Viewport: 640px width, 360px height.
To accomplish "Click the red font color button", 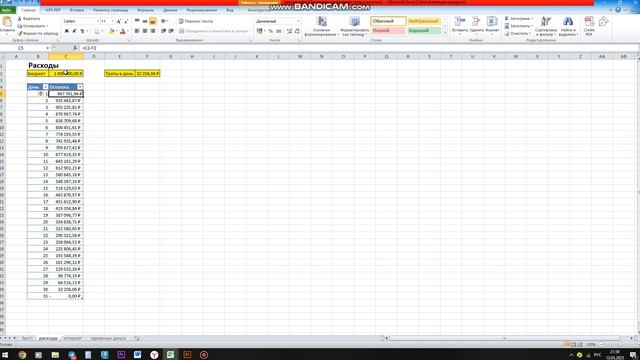I will pos(122,31).
